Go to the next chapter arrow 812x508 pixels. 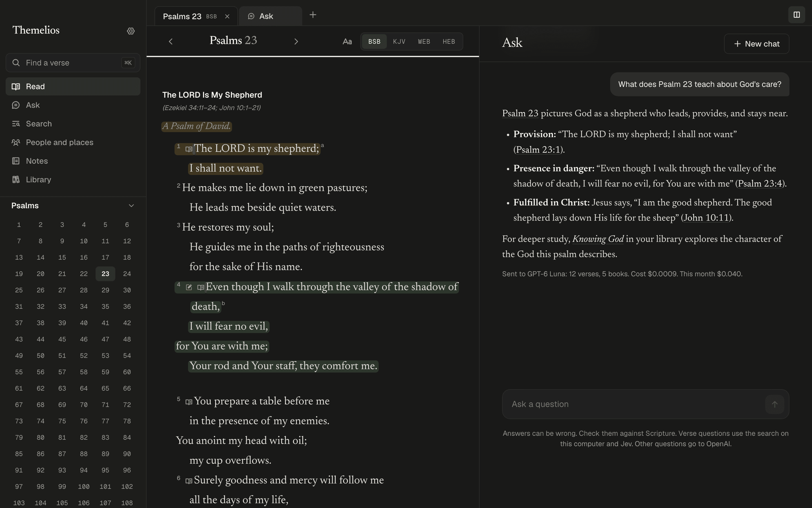tap(296, 41)
